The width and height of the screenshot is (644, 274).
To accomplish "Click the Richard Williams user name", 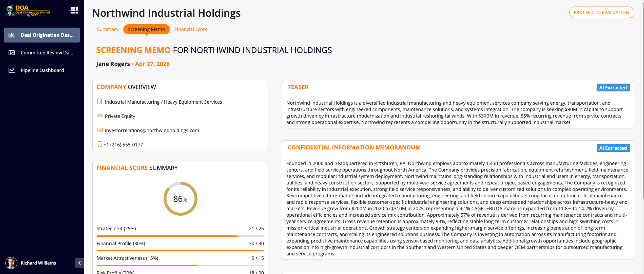I will coord(38,263).
